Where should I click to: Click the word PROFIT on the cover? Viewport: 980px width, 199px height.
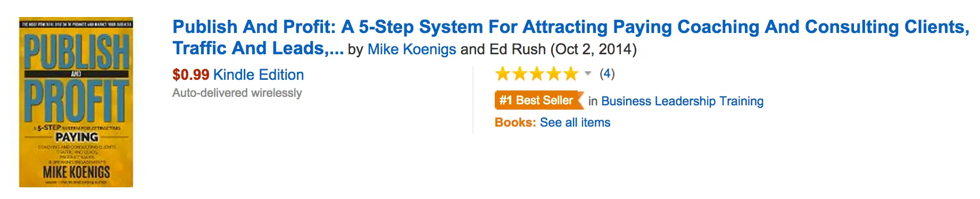77,102
